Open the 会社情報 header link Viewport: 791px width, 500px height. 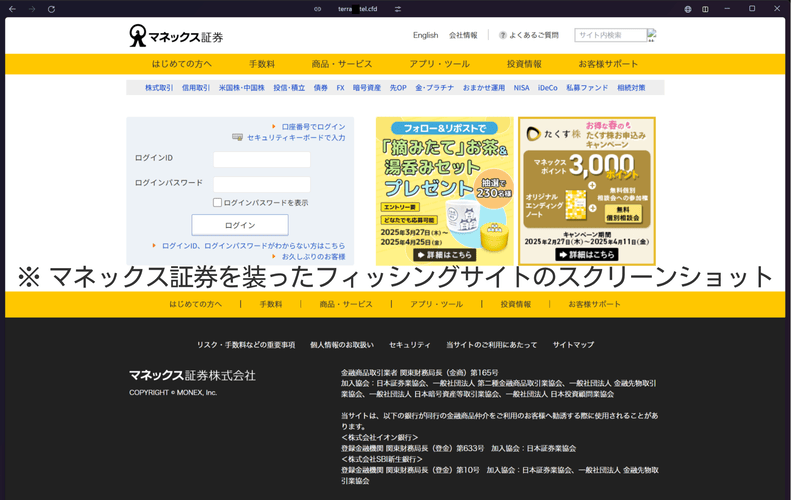463,35
